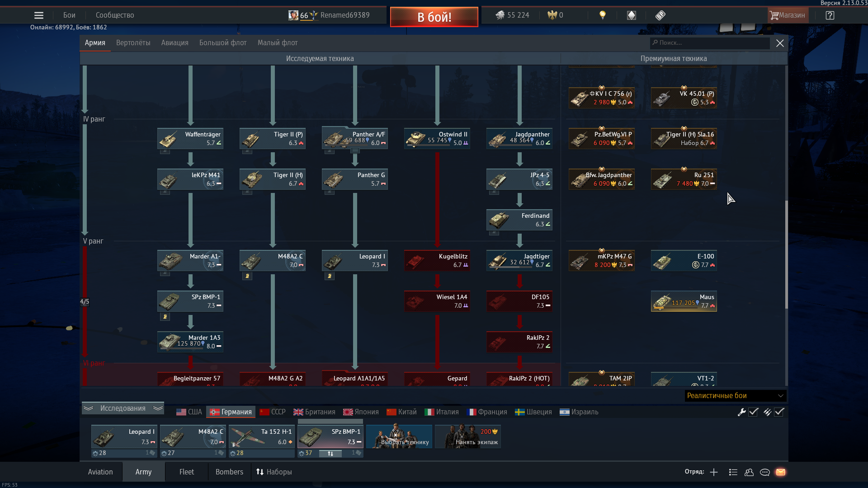The width and height of the screenshot is (868, 488).
Task: Select the Ru 251 premium vehicle
Action: pyautogui.click(x=684, y=179)
